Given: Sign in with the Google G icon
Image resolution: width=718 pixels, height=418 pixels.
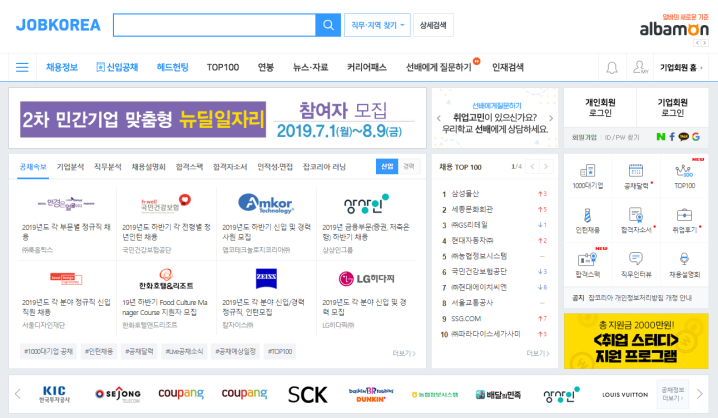Looking at the screenshot, I should coord(696,136).
